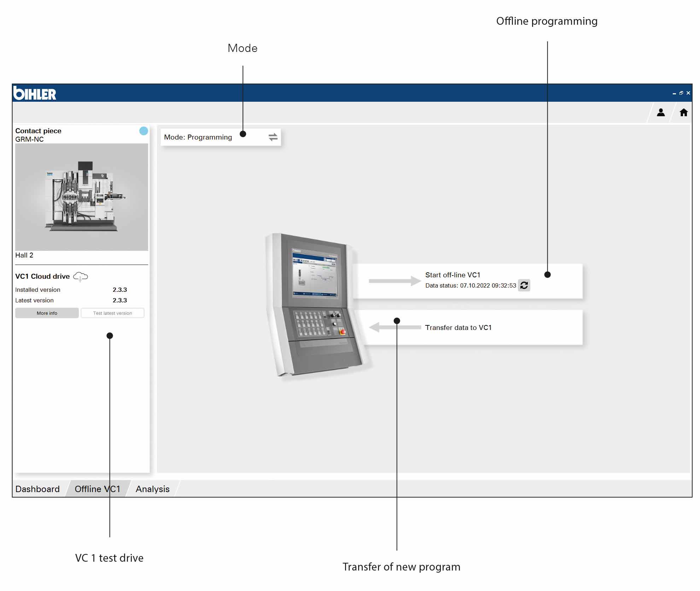Refresh the off-line VC1 data status
The width and height of the screenshot is (700, 591).
click(x=524, y=285)
